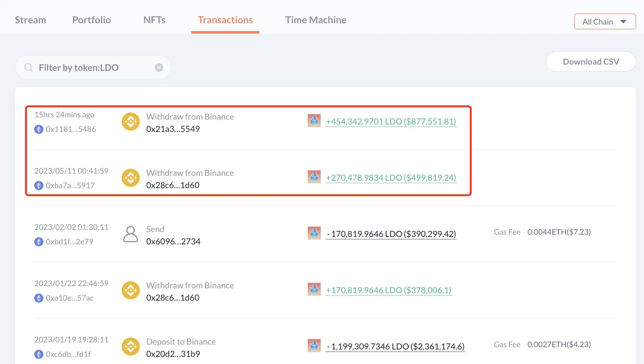Clear the LDO token filter
The width and height of the screenshot is (644, 364).
point(159,68)
